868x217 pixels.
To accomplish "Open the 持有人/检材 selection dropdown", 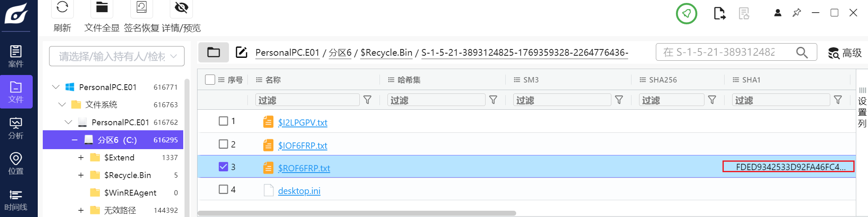I will 117,56.
